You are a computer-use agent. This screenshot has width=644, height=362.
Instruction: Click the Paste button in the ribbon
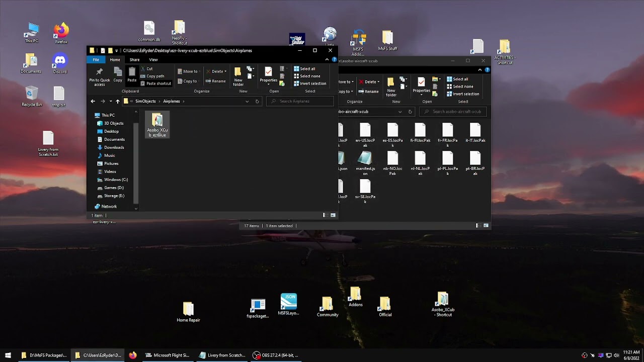[132, 75]
